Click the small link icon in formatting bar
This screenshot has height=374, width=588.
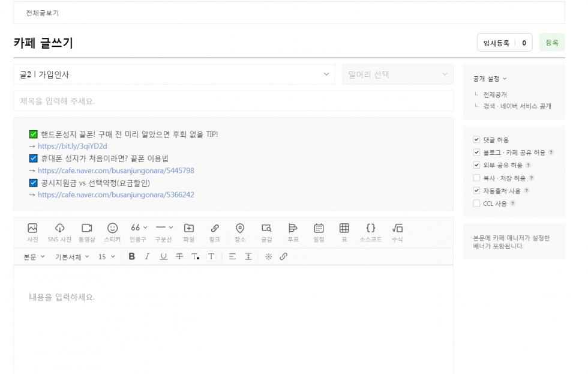tap(283, 256)
